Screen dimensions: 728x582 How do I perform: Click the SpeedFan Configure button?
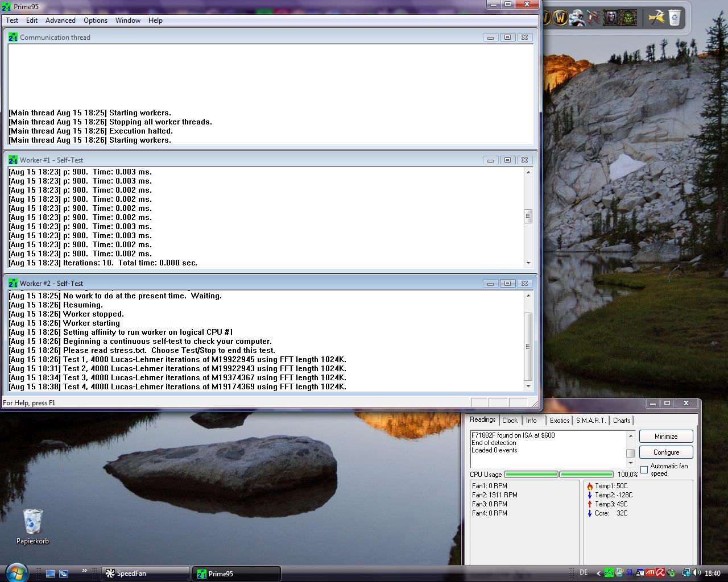[666, 452]
